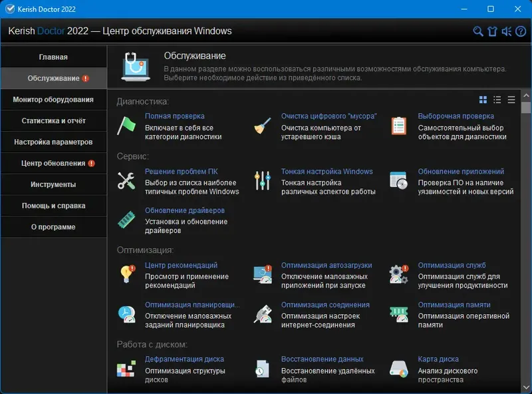Open Дефрагментация диска link
Viewport: 532px width, 394px height.
coord(184,359)
